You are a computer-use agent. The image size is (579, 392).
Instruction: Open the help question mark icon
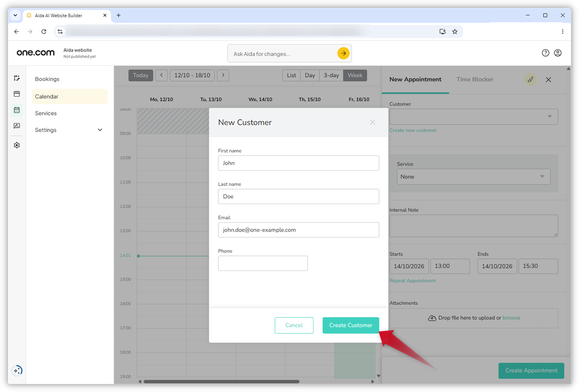coord(545,53)
